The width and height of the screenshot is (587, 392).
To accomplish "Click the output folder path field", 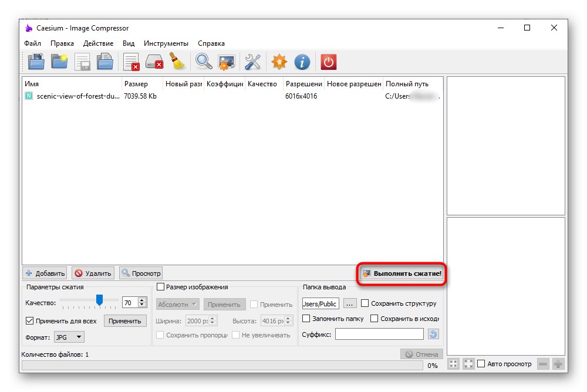I will tap(321, 303).
